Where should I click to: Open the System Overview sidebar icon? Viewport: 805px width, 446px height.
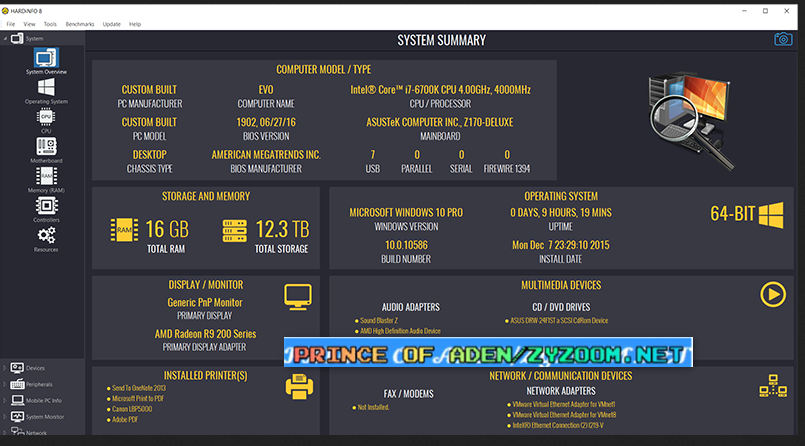pos(46,58)
